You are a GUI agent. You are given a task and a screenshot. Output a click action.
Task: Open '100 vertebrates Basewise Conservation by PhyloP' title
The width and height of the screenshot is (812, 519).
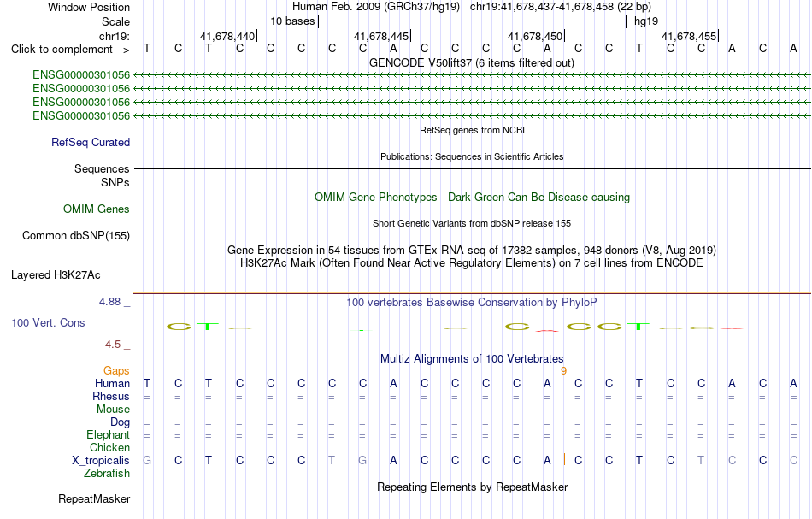point(472,303)
